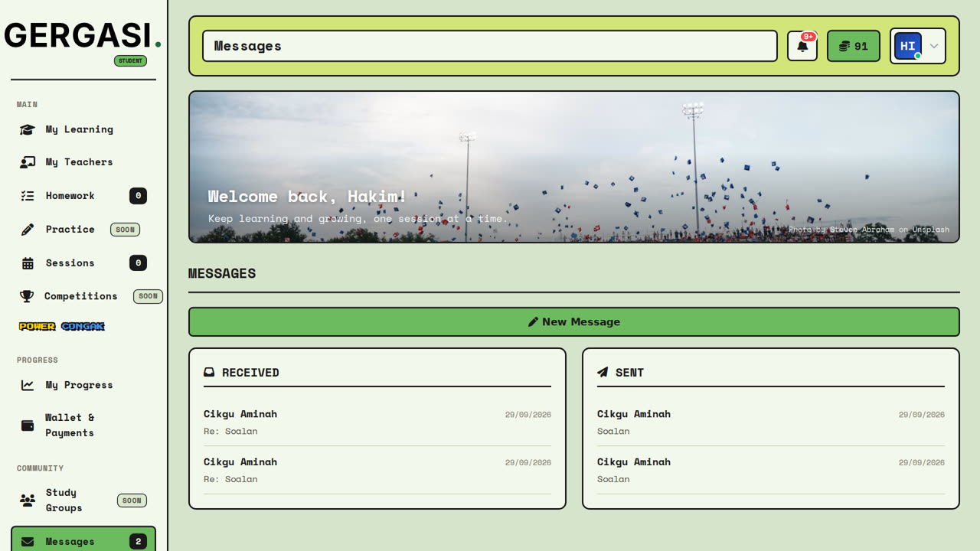Click the coins balance button showing 91
Image resolution: width=980 pixels, height=551 pixels.
pos(854,46)
